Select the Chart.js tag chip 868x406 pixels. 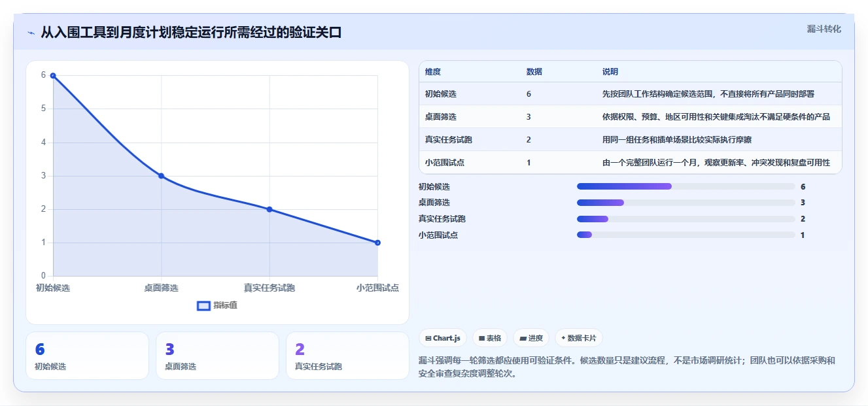click(x=443, y=338)
